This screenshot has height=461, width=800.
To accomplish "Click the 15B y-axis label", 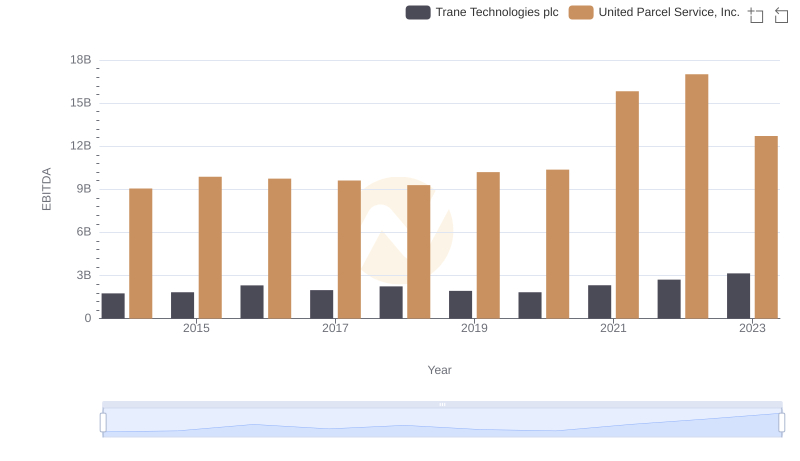I will [81, 103].
